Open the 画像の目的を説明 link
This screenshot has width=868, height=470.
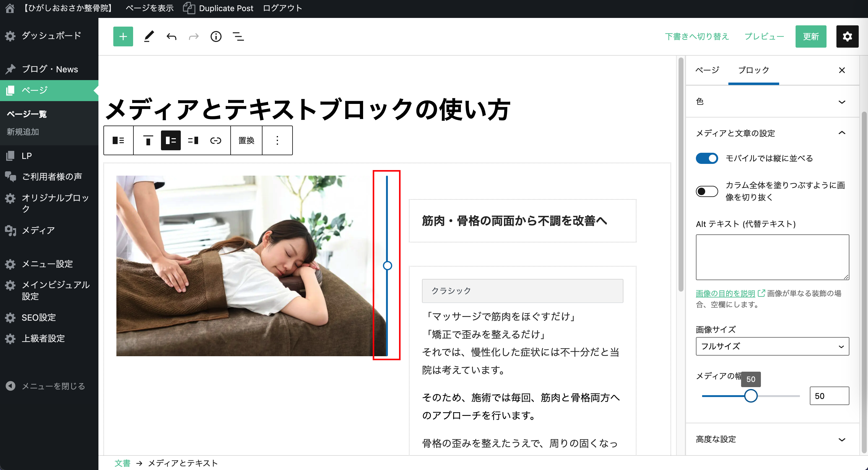point(725,293)
